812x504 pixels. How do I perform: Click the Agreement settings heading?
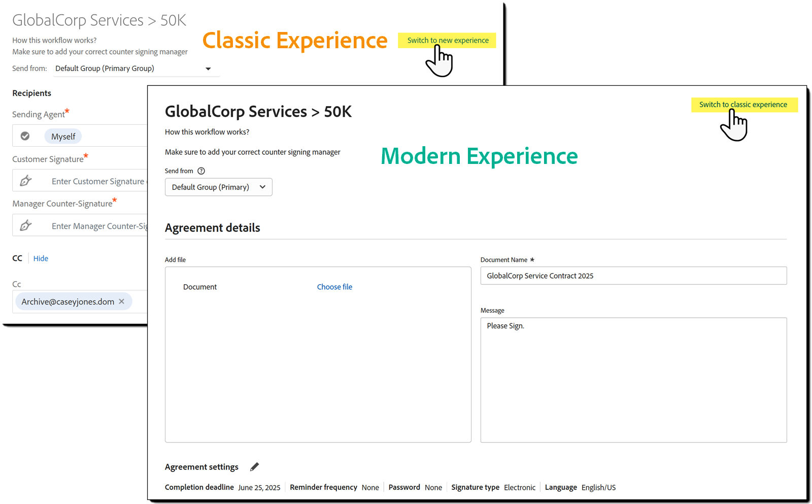pos(201,467)
